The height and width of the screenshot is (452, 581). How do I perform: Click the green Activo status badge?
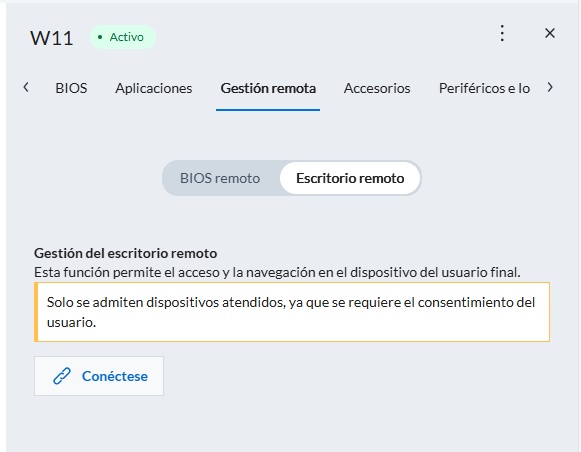[x=123, y=37]
